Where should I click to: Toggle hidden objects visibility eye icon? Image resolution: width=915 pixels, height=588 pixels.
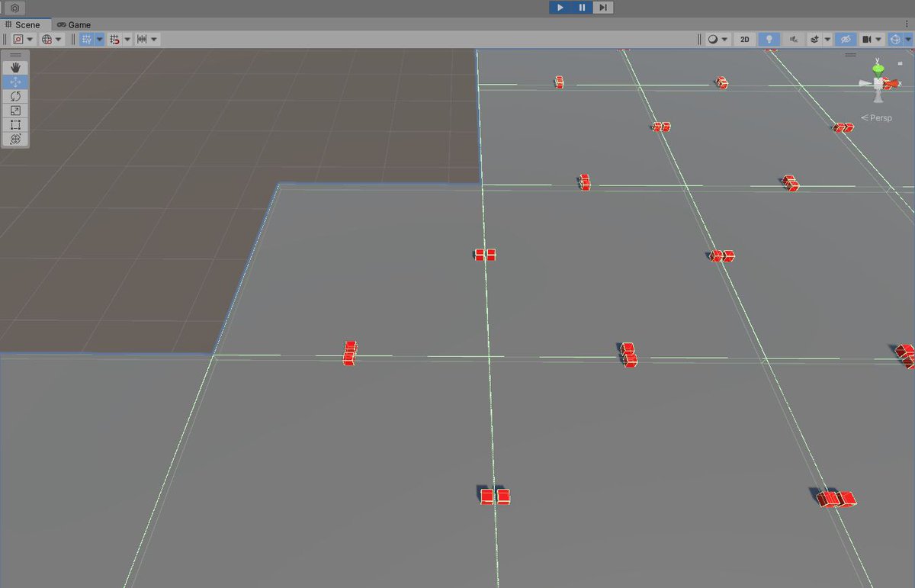point(845,39)
